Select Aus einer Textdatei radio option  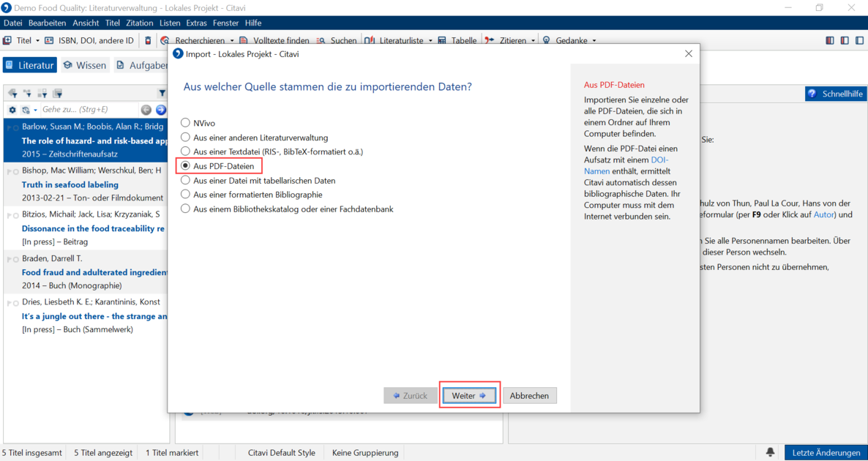(185, 151)
